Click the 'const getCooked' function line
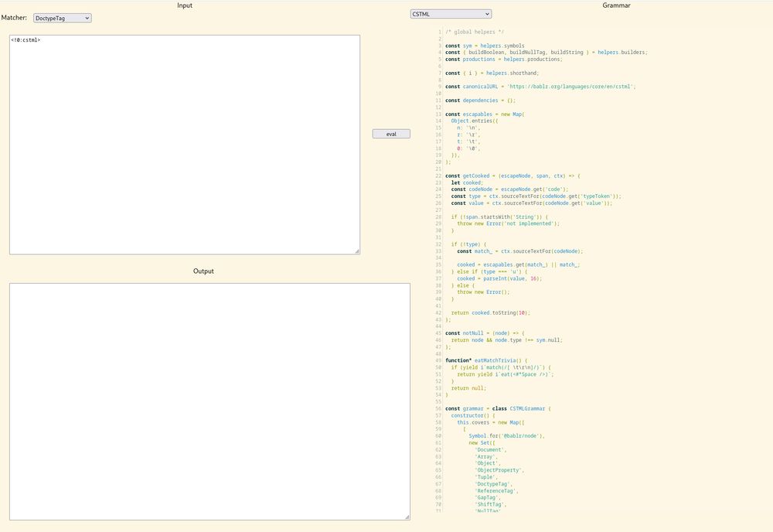 (x=512, y=176)
